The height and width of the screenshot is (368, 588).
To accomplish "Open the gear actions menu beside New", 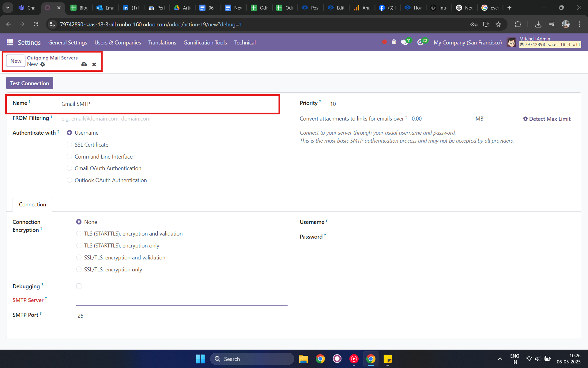I will pos(43,64).
